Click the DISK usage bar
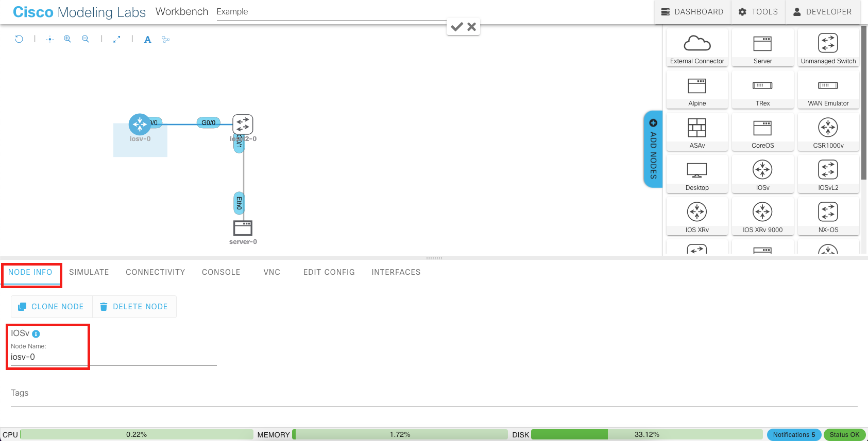The image size is (868, 441). pos(646,435)
